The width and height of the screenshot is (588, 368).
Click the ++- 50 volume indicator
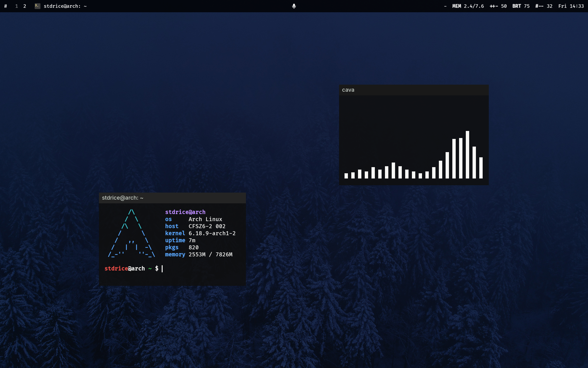[x=498, y=6]
